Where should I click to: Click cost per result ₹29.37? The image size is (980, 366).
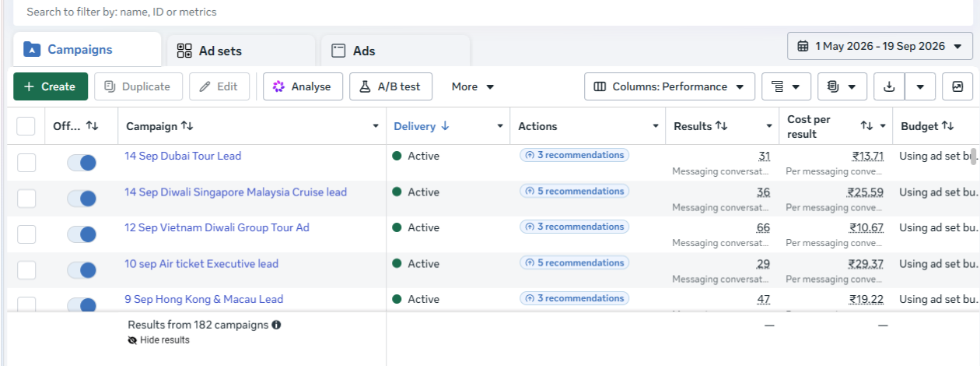866,263
